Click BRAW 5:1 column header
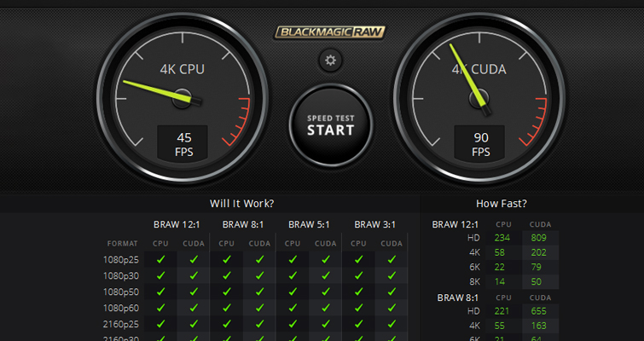This screenshot has height=341, width=644. tap(309, 225)
